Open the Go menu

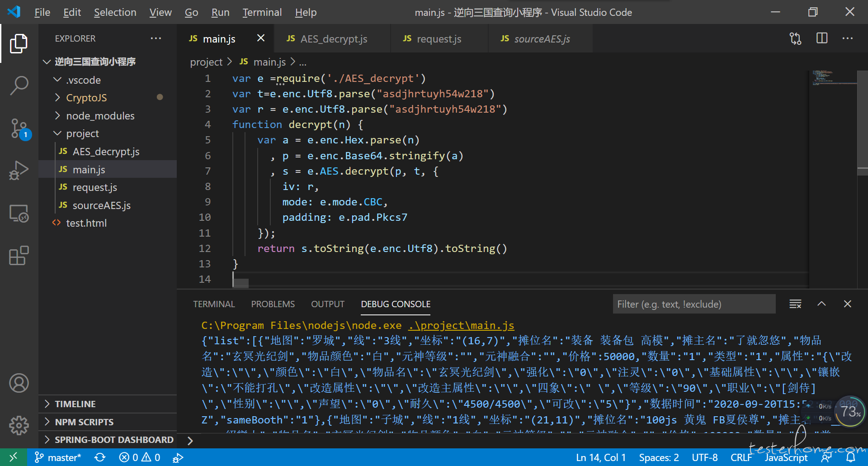pos(192,12)
